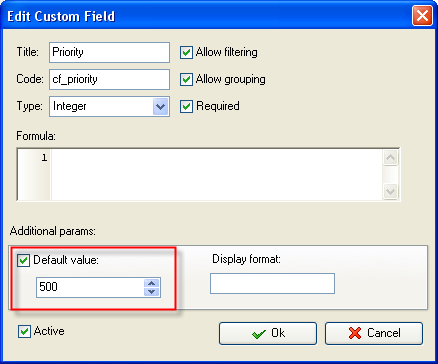Click the Code field with cf_priority
Screen dimensions: 438x364
pyautogui.click(x=109, y=79)
